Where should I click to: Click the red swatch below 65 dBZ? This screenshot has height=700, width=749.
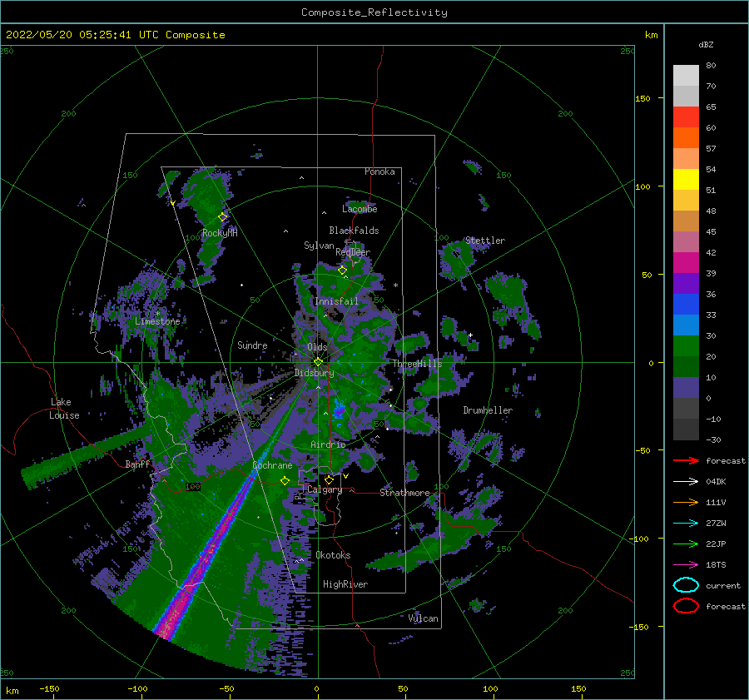[x=686, y=117]
